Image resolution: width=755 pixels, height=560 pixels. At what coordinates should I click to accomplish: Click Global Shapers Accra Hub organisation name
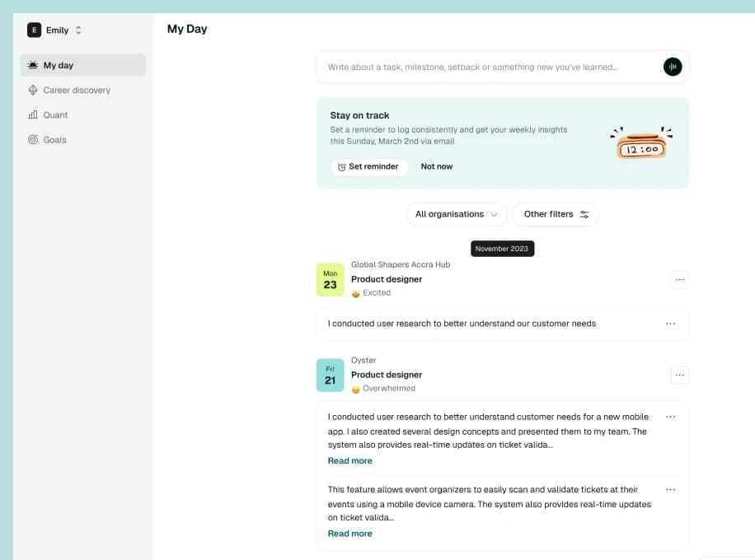click(401, 264)
